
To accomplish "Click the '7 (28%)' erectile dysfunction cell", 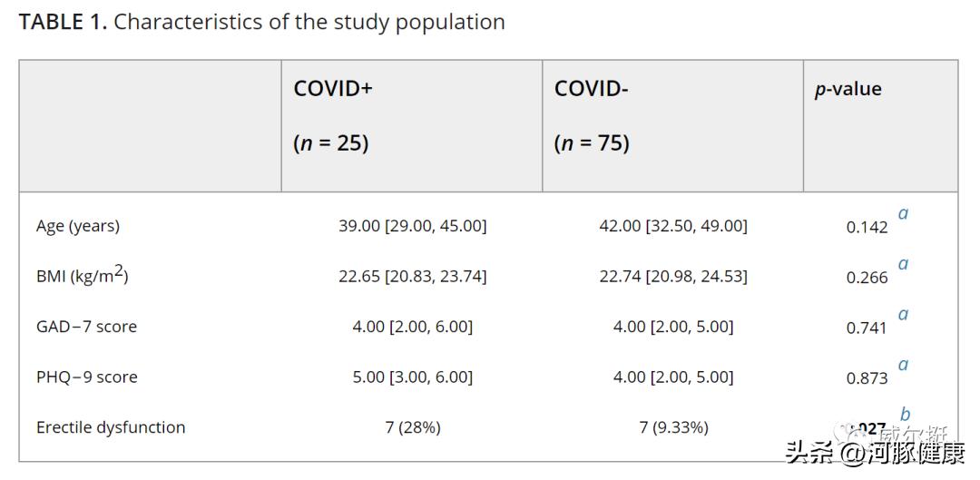I will click(413, 427).
